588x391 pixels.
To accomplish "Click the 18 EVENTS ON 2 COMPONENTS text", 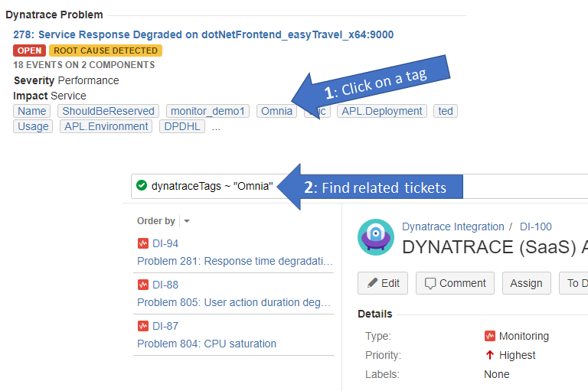I will point(84,65).
